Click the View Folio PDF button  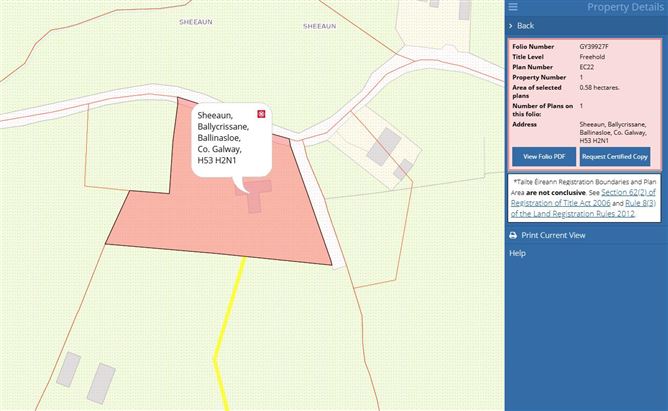coord(544,157)
